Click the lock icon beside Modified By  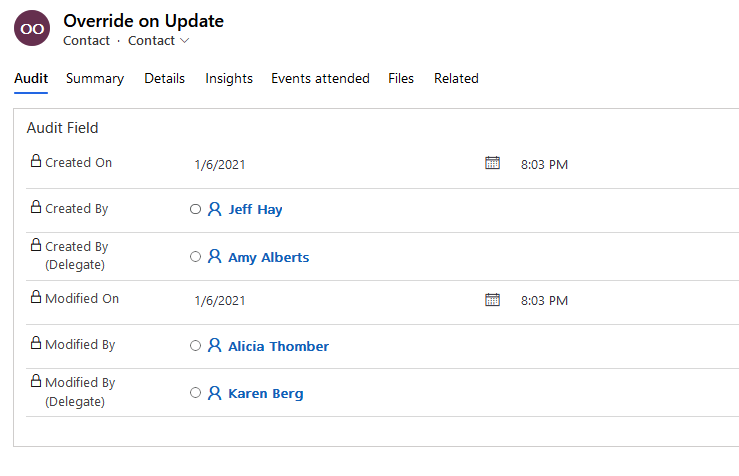pyautogui.click(x=36, y=344)
